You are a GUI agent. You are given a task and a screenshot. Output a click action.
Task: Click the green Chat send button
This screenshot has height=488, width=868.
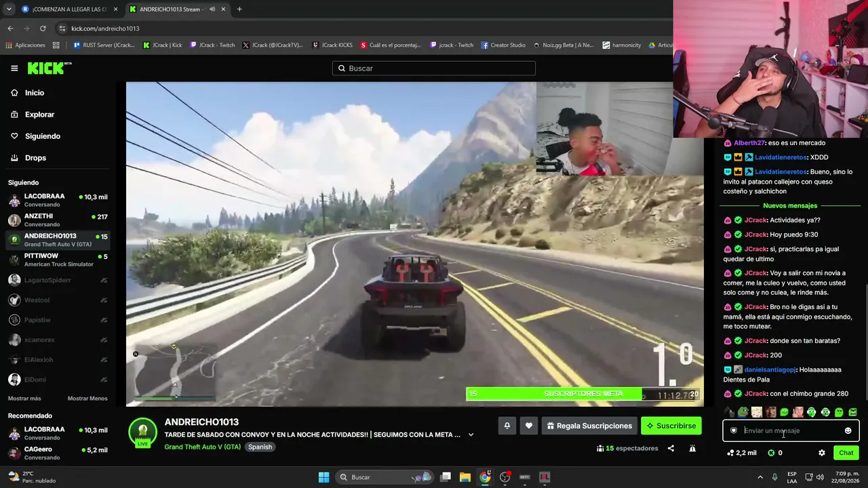tap(846, 453)
